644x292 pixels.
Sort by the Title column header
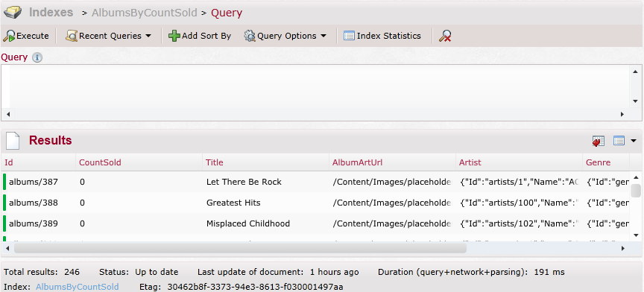pos(215,162)
